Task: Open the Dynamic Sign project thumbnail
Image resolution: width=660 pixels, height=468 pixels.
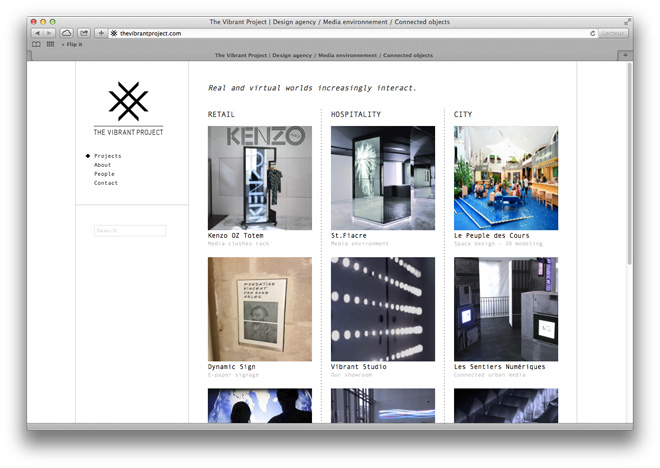Action: click(260, 309)
